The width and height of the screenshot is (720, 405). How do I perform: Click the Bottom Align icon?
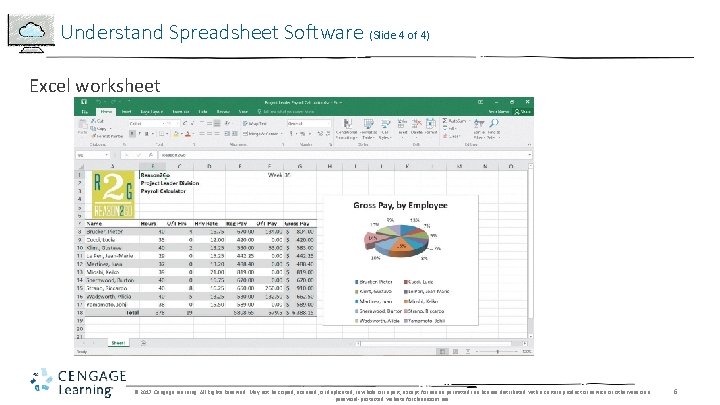(217, 124)
